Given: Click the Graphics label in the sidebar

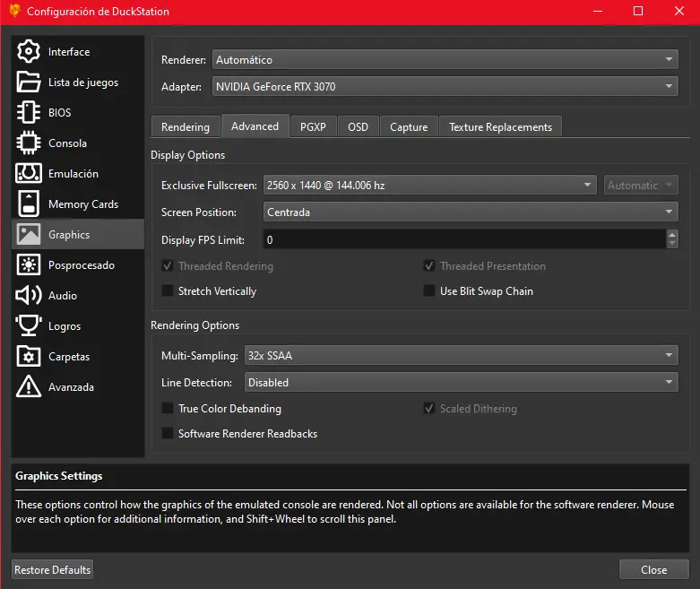Looking at the screenshot, I should 69,235.
